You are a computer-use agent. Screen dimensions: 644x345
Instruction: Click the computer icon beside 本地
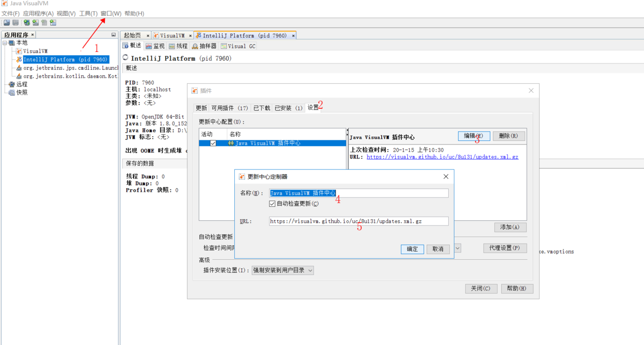(11, 43)
